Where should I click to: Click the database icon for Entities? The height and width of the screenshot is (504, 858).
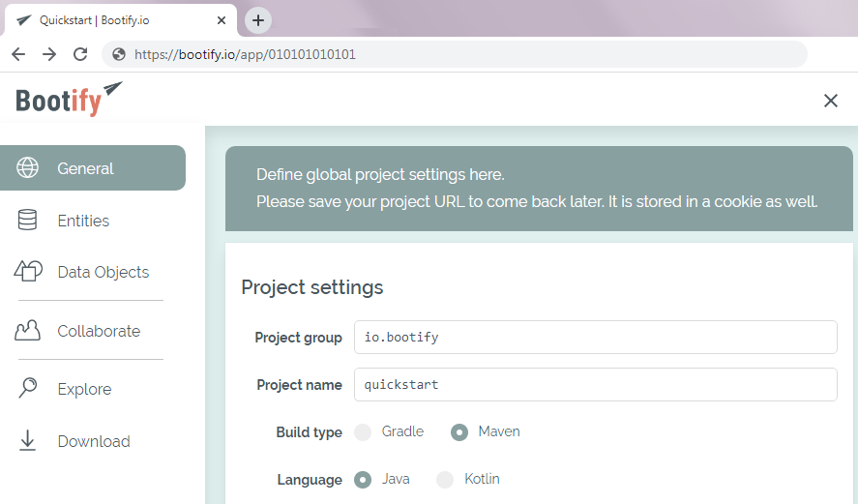pyautogui.click(x=27, y=220)
